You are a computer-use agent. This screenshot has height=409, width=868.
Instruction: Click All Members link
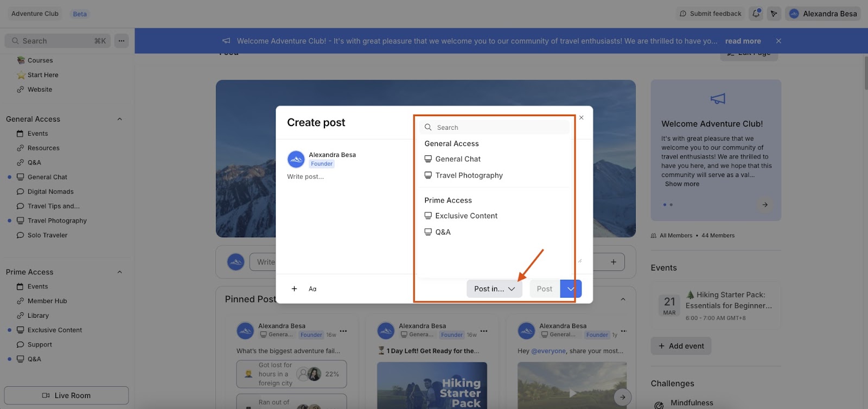[x=676, y=236]
